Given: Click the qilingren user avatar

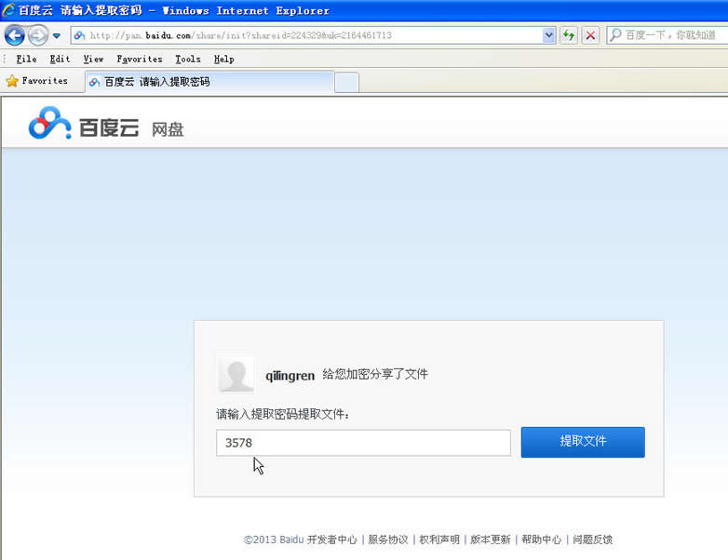Looking at the screenshot, I should click(x=236, y=374).
